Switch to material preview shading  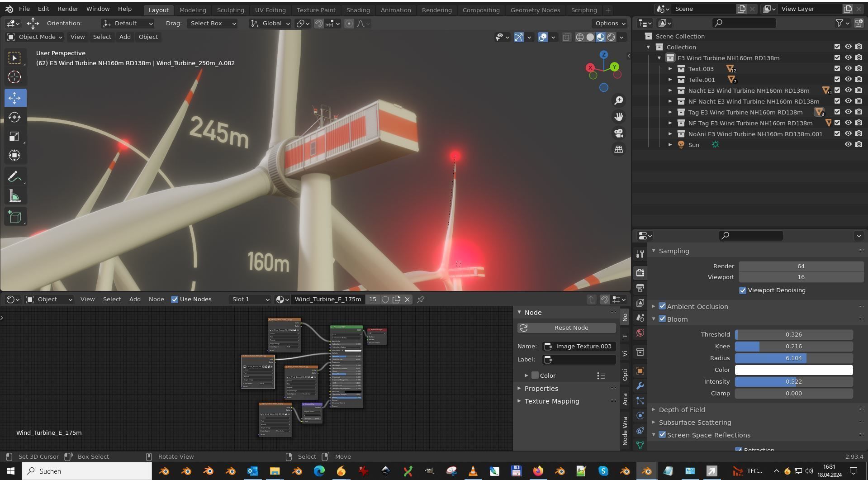click(x=601, y=37)
